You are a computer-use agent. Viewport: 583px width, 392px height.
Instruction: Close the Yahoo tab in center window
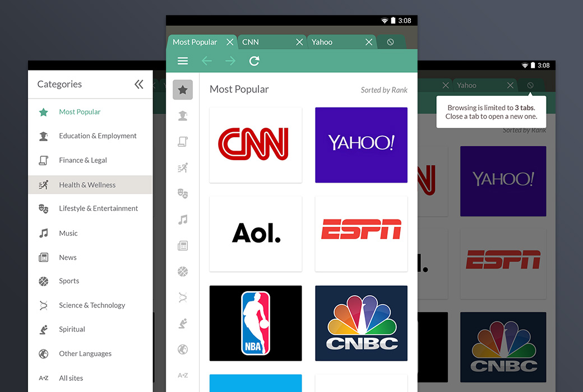click(x=369, y=42)
